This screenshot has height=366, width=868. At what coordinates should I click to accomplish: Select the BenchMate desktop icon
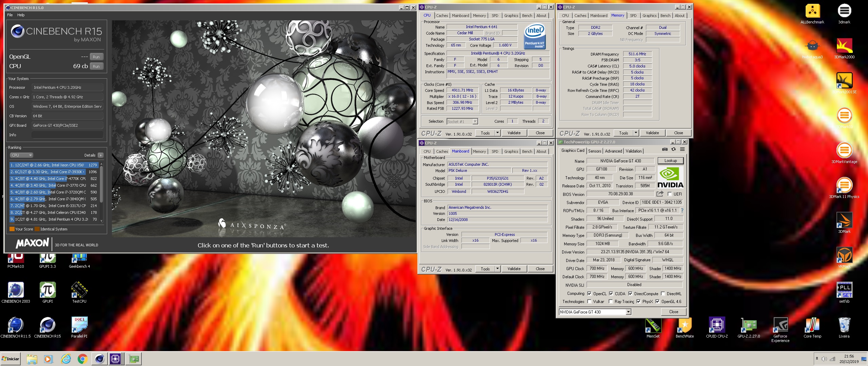pyautogui.click(x=685, y=328)
